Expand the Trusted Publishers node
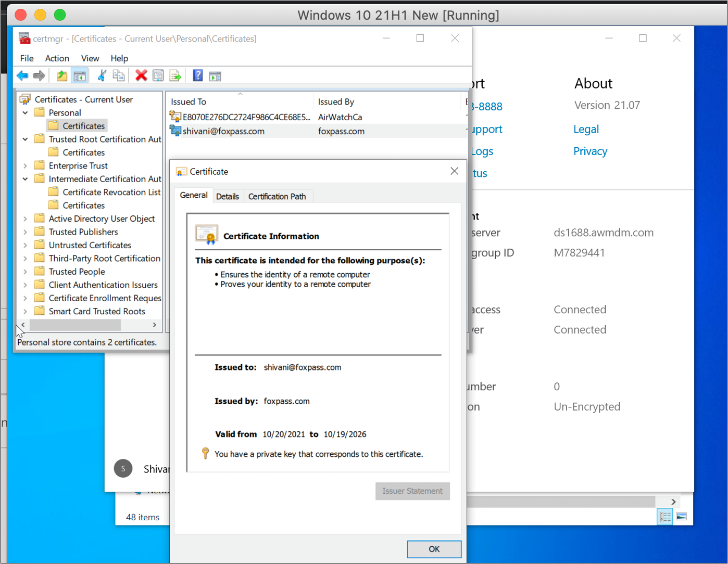Viewport: 728px width, 564px height. point(25,232)
